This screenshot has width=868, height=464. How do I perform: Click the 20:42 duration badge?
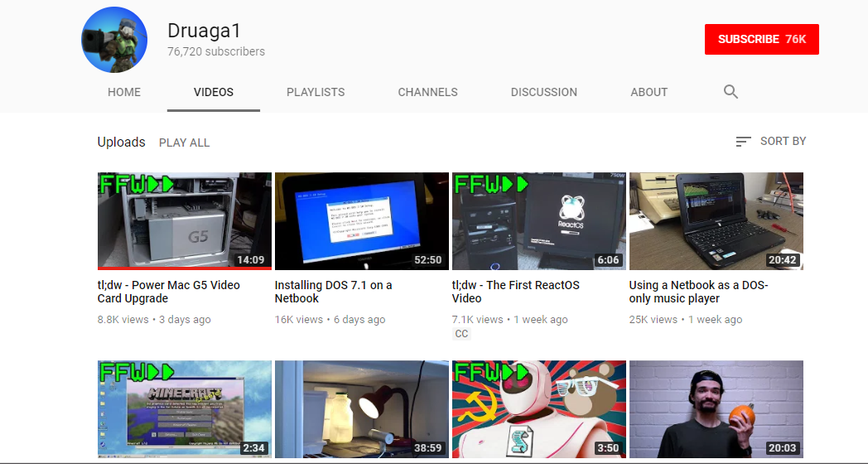tap(782, 259)
